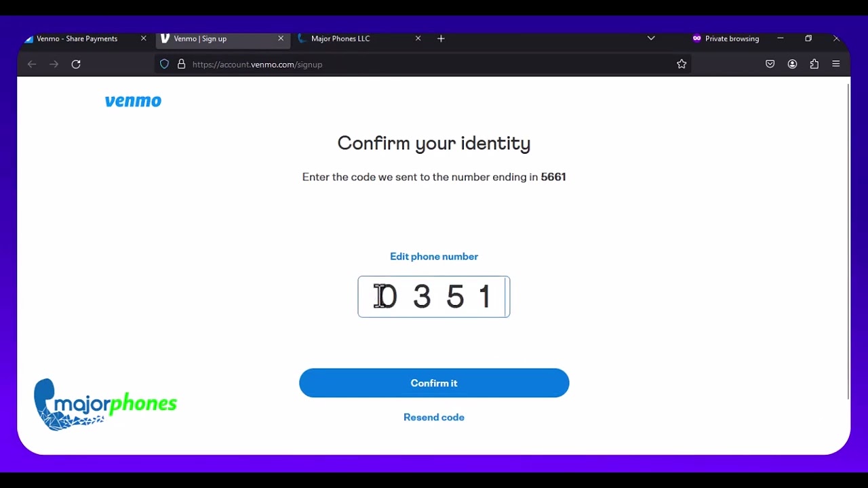868x488 pixels.
Task: Click Edit phone number link
Action: click(x=434, y=256)
